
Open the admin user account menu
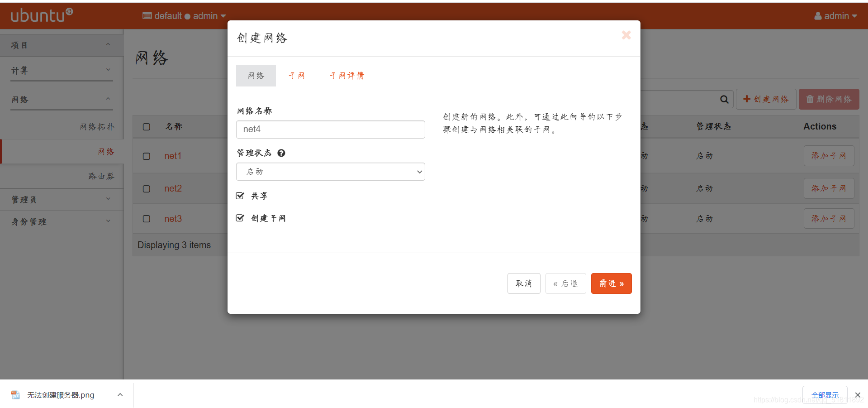tap(835, 16)
